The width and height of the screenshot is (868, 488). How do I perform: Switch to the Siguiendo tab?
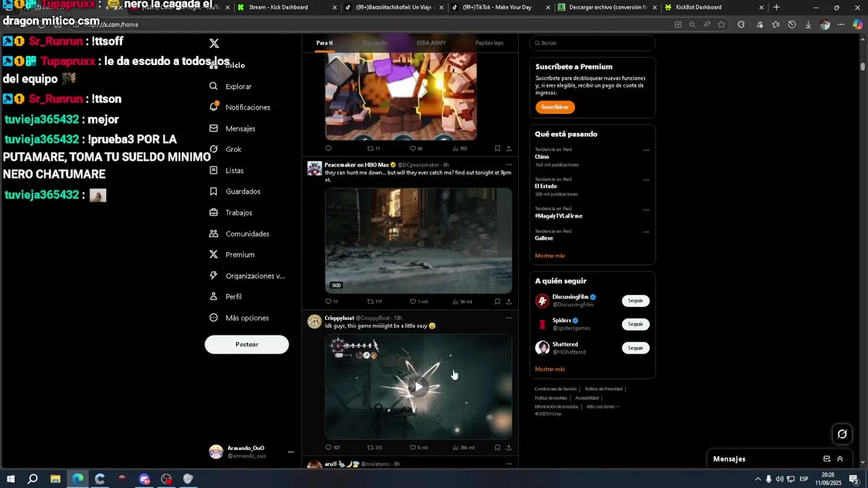374,43
